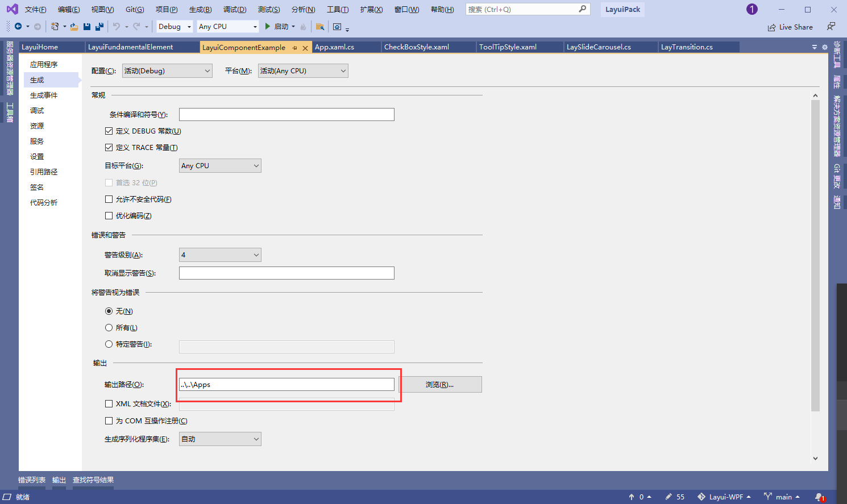Viewport: 847px width, 504px height.
Task: Open the 扩展(X) menu
Action: tap(371, 9)
